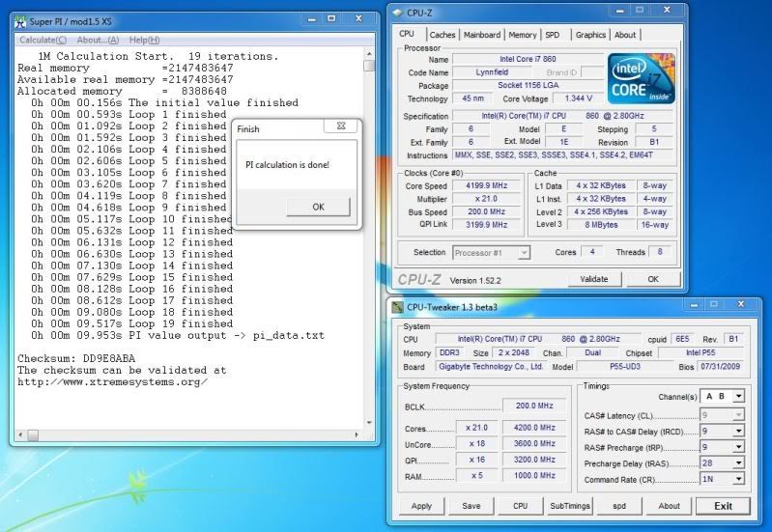772x532 pixels.
Task: Click Exit in CPU-Tweaker
Action: (x=723, y=506)
